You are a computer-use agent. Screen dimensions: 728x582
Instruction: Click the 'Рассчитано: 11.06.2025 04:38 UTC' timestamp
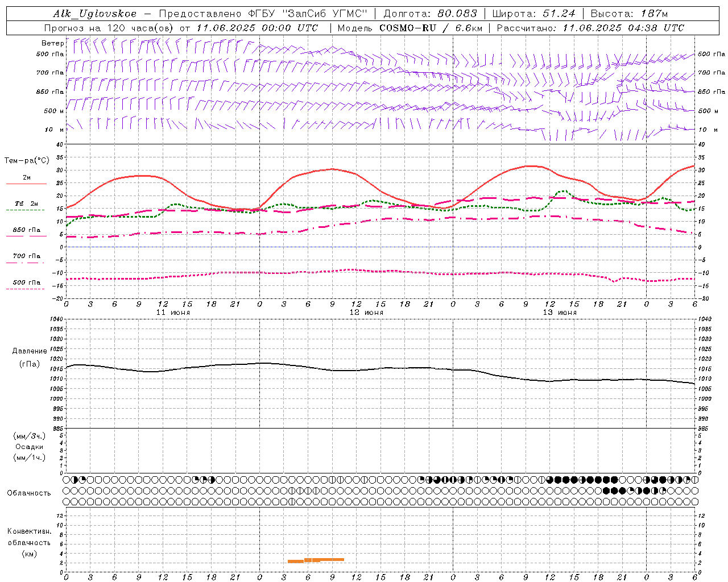(590, 28)
